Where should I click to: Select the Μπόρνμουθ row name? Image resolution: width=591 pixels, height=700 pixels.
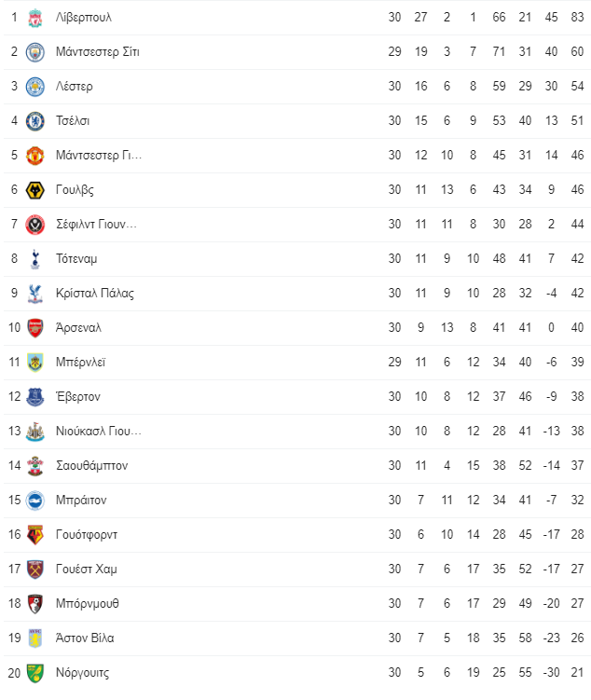coord(87,604)
